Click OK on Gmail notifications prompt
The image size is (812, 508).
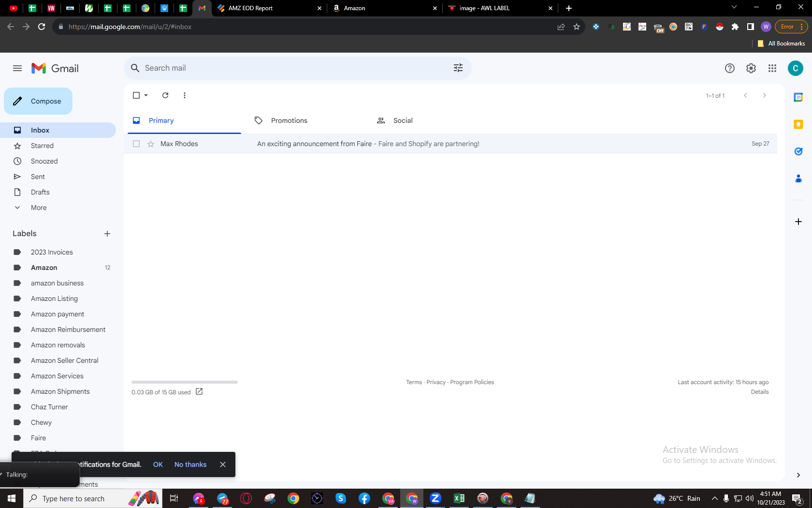coord(158,464)
